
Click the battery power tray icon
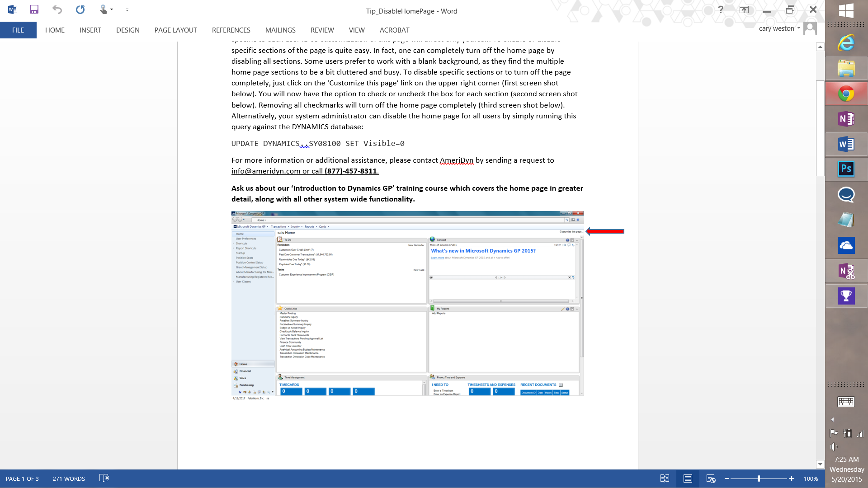pyautogui.click(x=847, y=433)
